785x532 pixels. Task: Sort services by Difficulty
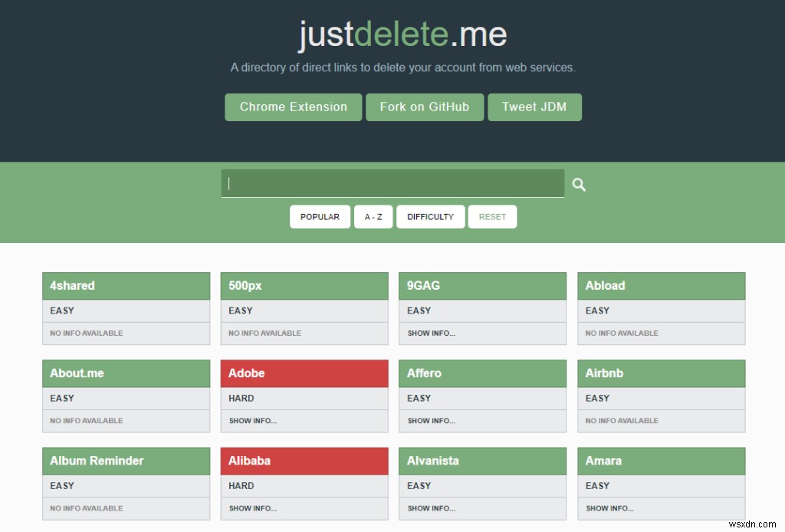point(431,217)
